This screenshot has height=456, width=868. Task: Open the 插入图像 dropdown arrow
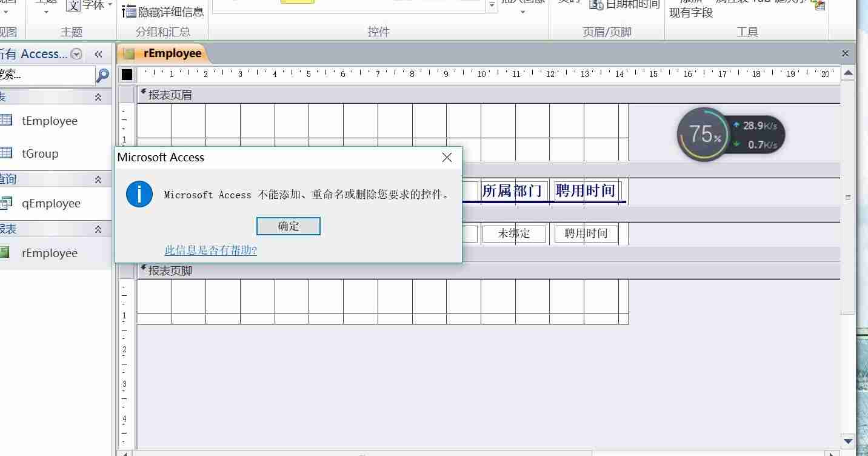(522, 12)
